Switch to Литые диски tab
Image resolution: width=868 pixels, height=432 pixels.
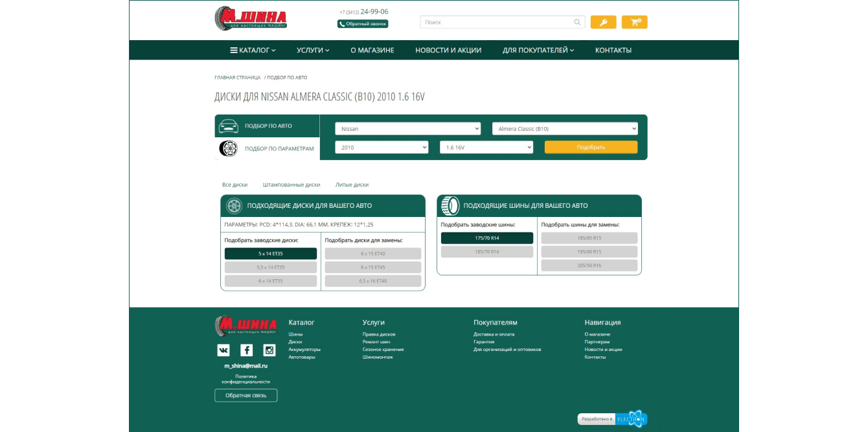click(352, 185)
